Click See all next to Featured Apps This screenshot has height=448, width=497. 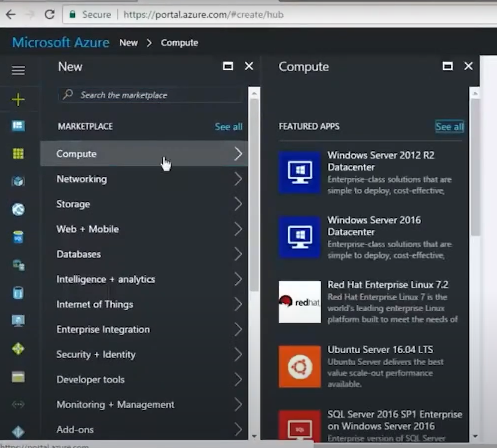pyautogui.click(x=449, y=127)
